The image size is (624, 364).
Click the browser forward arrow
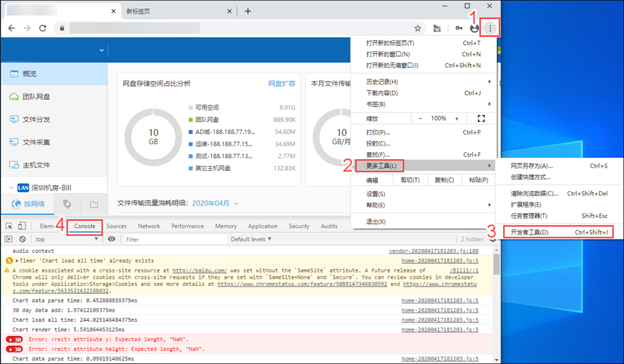[27, 28]
